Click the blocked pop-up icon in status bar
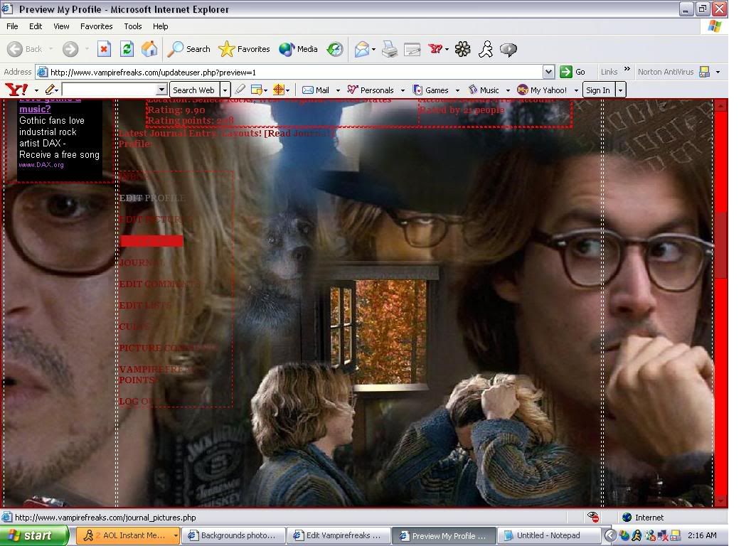This screenshot has height=546, width=756. 593,517
